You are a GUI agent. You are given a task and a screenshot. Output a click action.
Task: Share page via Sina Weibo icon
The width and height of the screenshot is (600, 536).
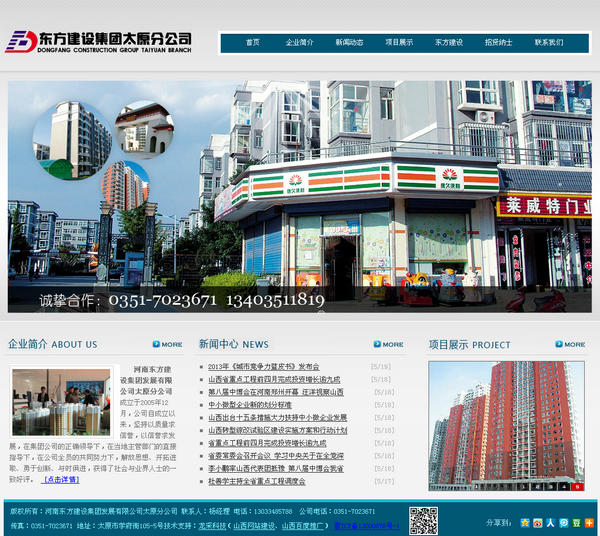tap(538, 522)
